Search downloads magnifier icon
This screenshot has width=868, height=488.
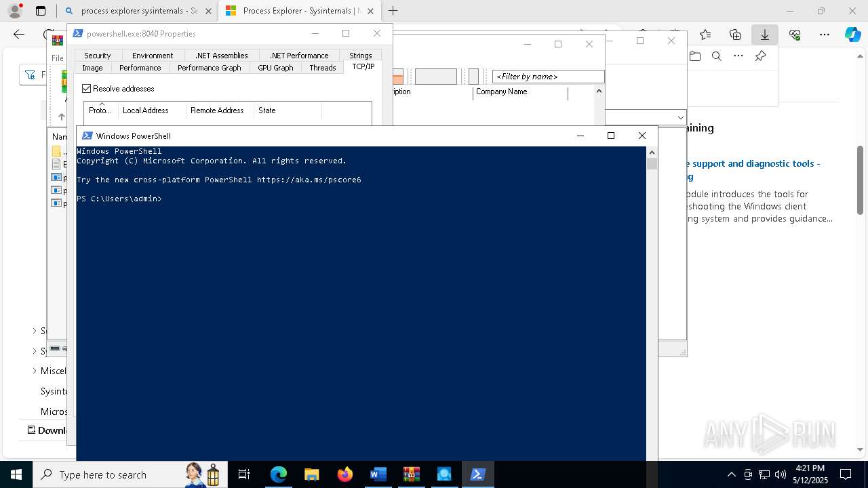point(717,56)
